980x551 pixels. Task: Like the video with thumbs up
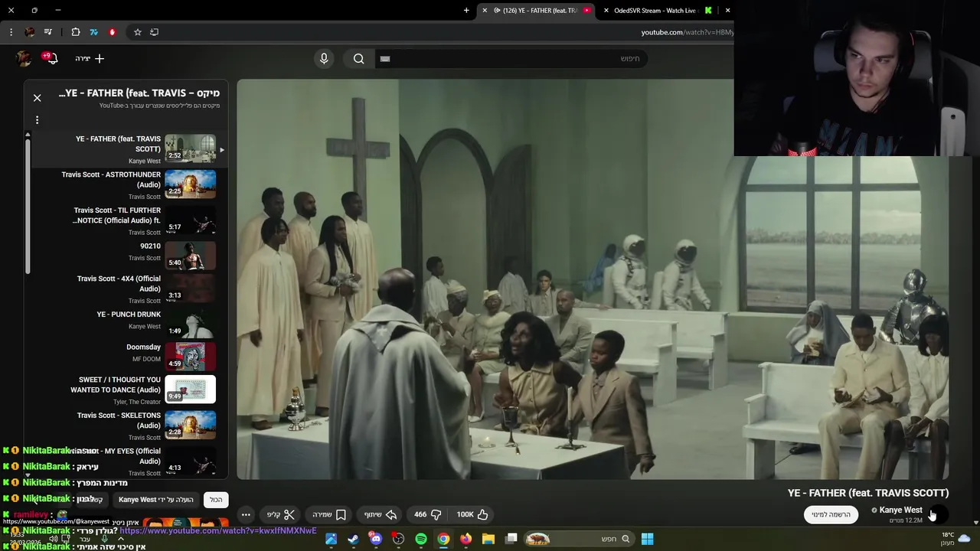[472, 514]
